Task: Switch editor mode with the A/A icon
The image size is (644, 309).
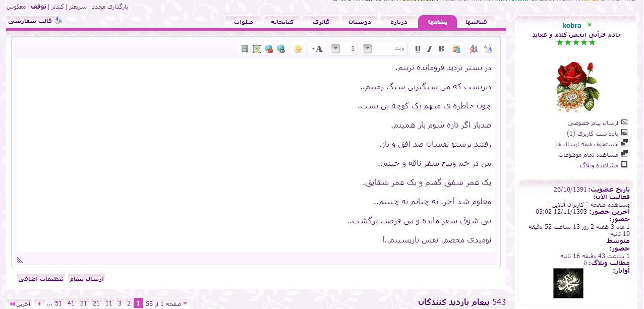Action: (x=488, y=49)
